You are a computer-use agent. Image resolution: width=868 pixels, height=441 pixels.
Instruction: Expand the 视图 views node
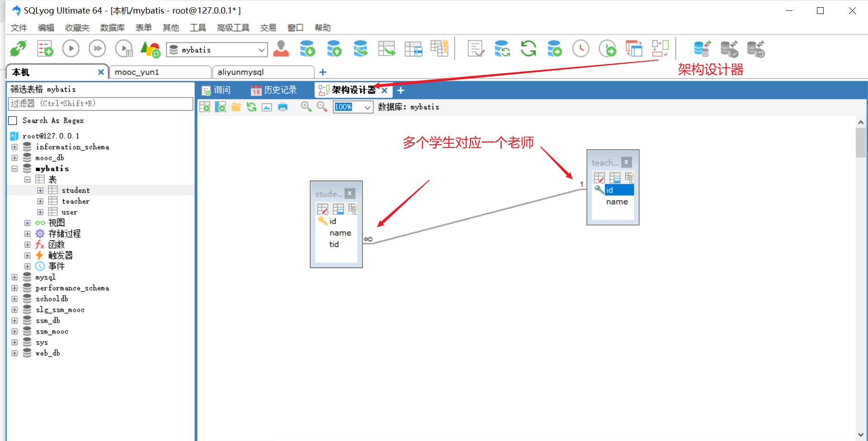click(x=28, y=223)
